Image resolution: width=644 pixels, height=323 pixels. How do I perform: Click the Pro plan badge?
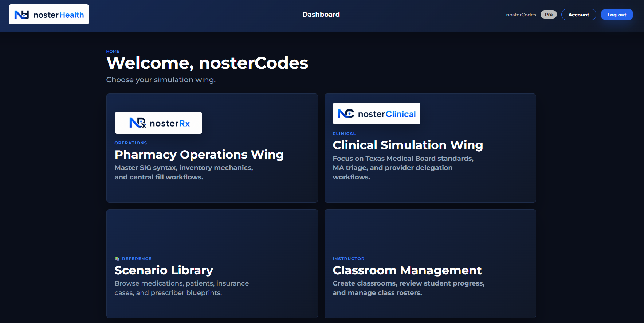pyautogui.click(x=549, y=15)
